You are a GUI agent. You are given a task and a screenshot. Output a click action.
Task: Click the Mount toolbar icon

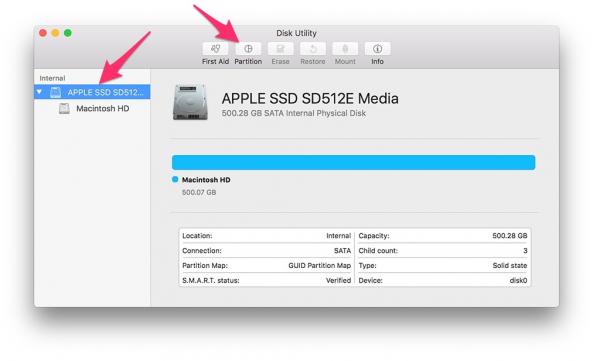coord(345,49)
